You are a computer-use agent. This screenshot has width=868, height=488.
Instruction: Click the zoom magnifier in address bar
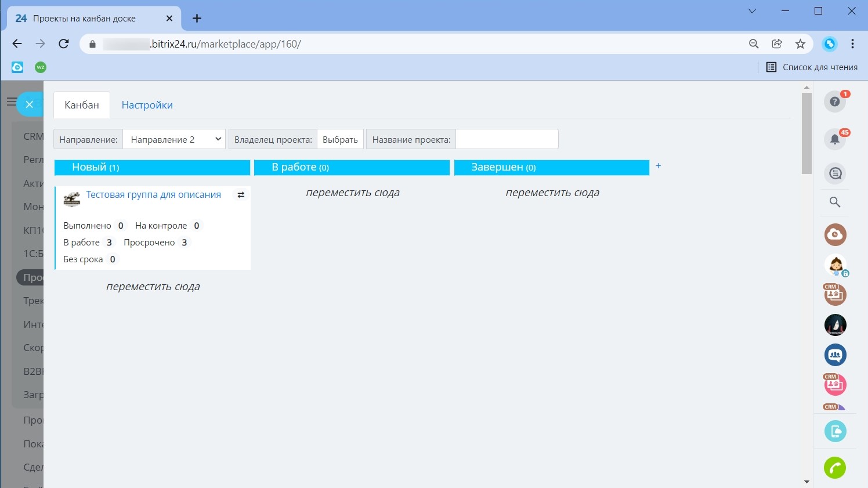click(754, 44)
